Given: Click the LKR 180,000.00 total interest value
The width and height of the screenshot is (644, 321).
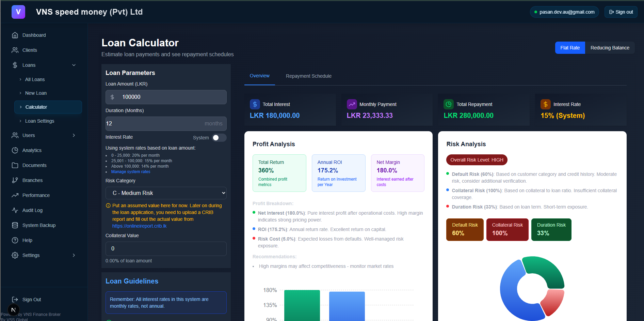Looking at the screenshot, I should [x=275, y=116].
